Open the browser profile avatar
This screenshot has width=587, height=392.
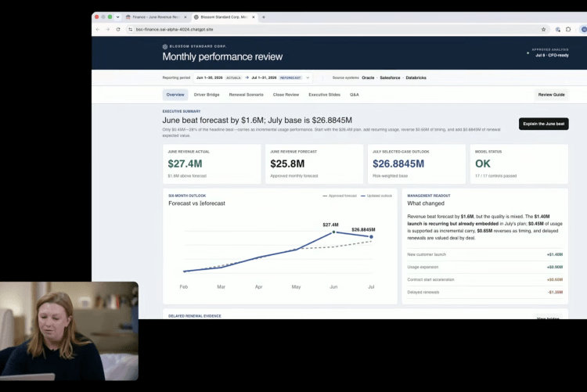584,29
